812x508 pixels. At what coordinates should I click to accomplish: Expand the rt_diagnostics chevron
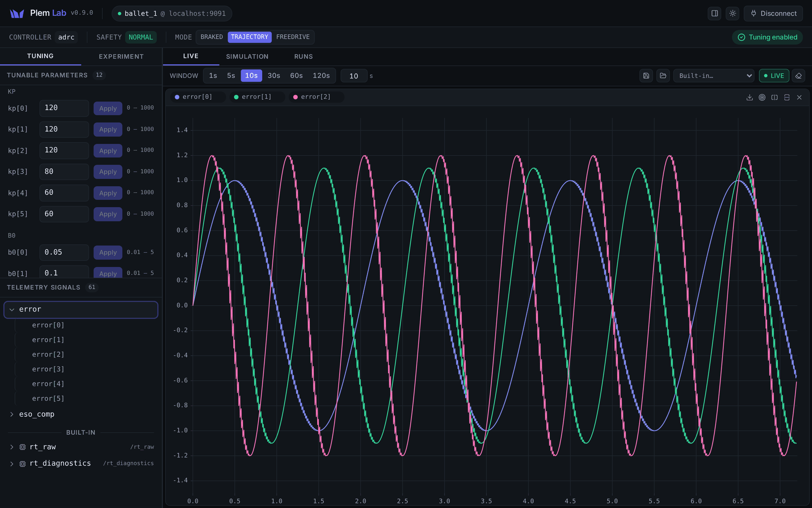(x=12, y=464)
